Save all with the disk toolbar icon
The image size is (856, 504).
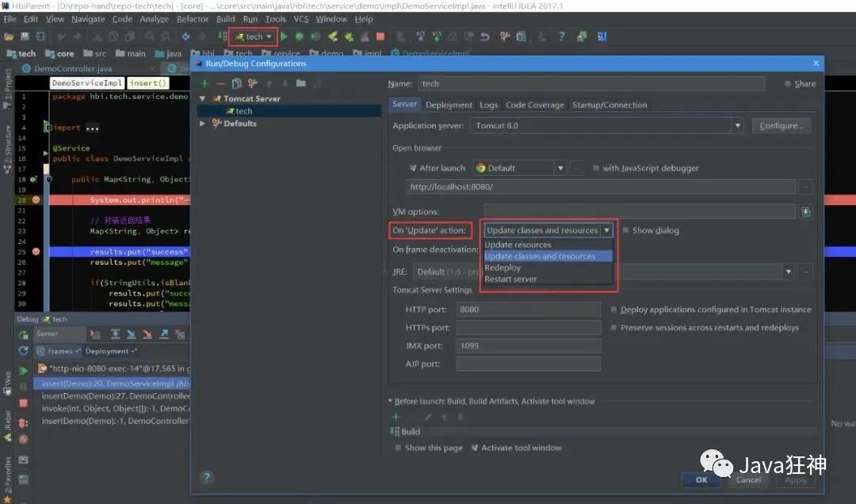click(x=25, y=36)
